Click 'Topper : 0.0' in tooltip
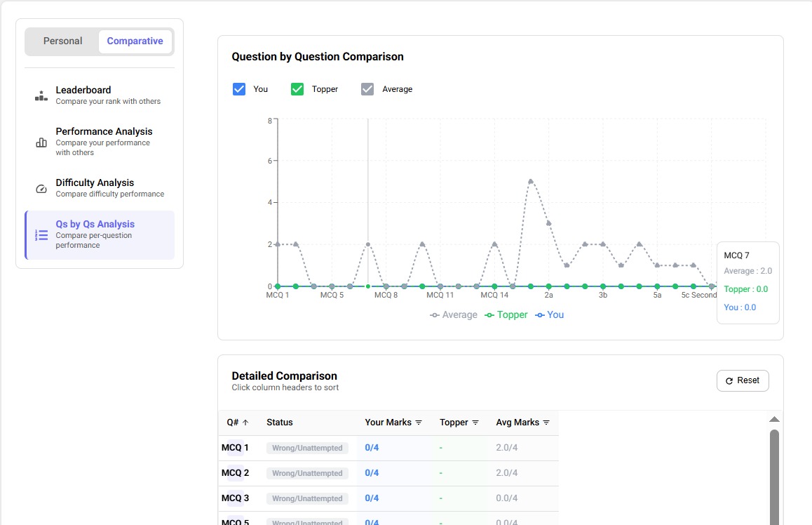 pyautogui.click(x=745, y=289)
